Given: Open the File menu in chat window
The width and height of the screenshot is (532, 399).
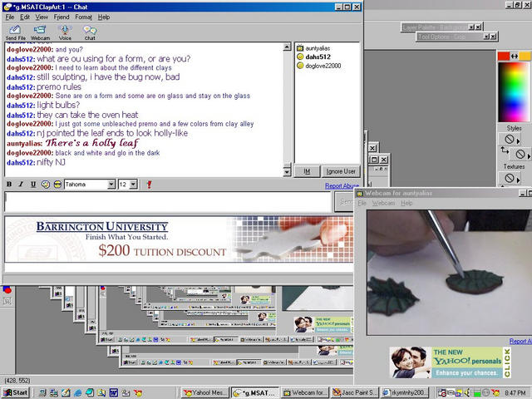Looking at the screenshot, I should (10, 17).
